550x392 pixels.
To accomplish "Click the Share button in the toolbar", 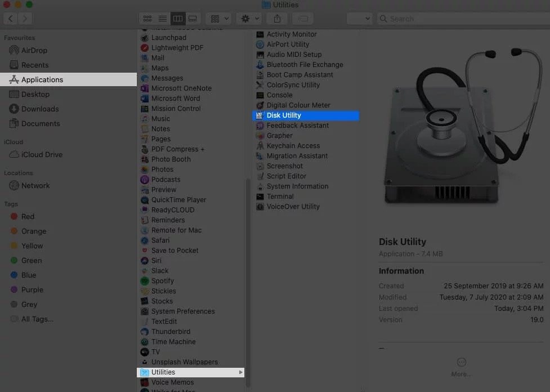I will pyautogui.click(x=276, y=18).
